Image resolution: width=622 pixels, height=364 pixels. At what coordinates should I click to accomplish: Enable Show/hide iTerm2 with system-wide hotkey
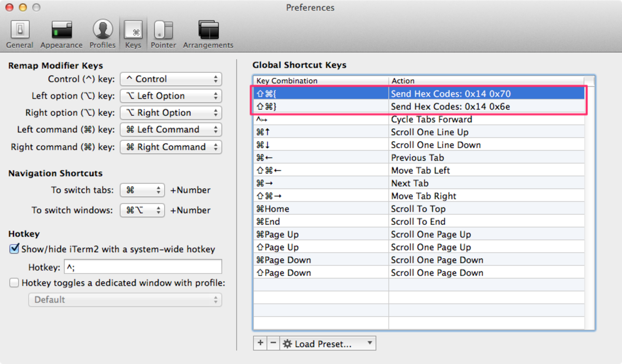point(14,249)
